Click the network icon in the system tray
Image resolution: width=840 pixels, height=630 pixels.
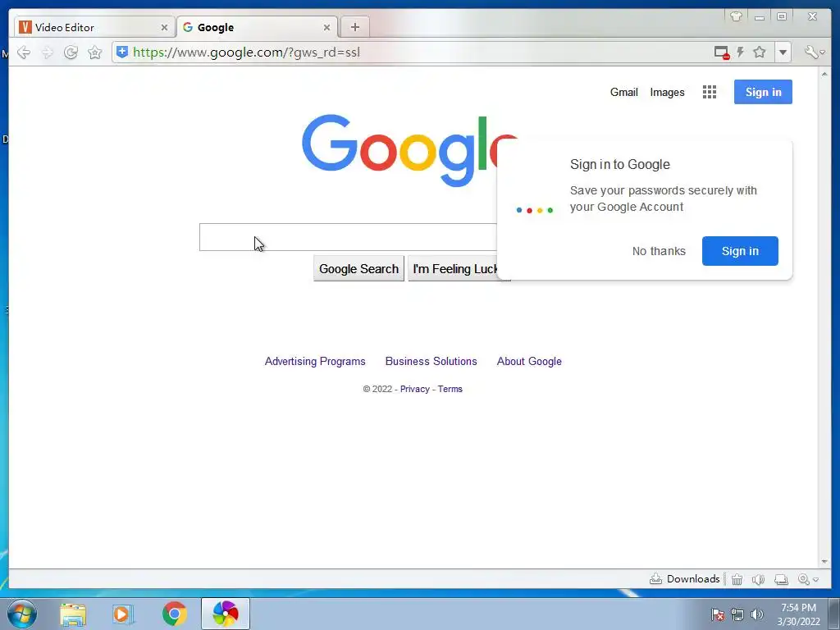pyautogui.click(x=737, y=614)
